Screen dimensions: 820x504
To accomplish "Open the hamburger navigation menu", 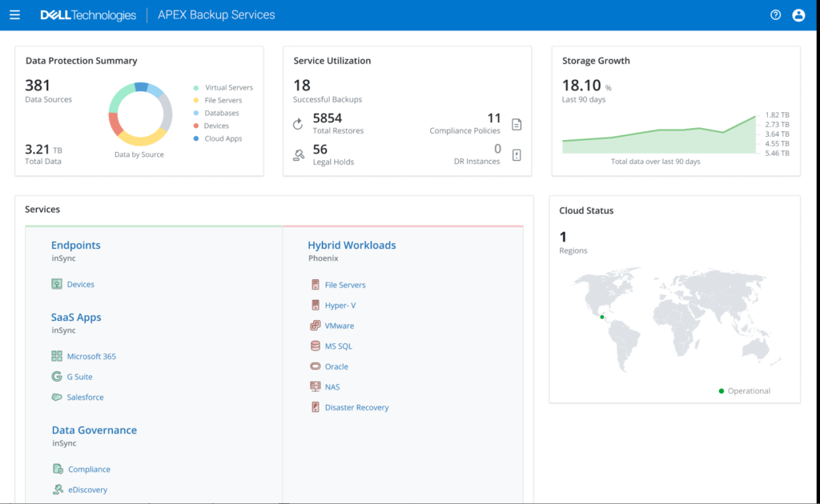I will pyautogui.click(x=14, y=15).
